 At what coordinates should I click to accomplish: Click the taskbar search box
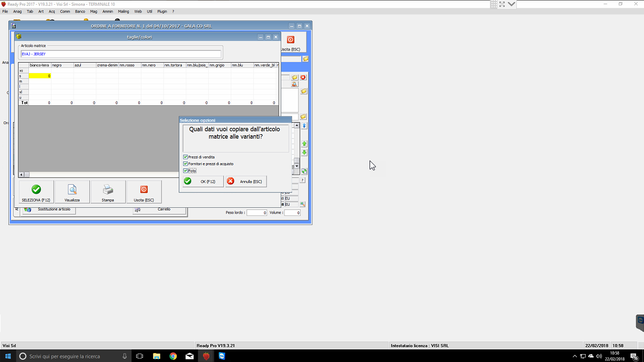pyautogui.click(x=74, y=356)
